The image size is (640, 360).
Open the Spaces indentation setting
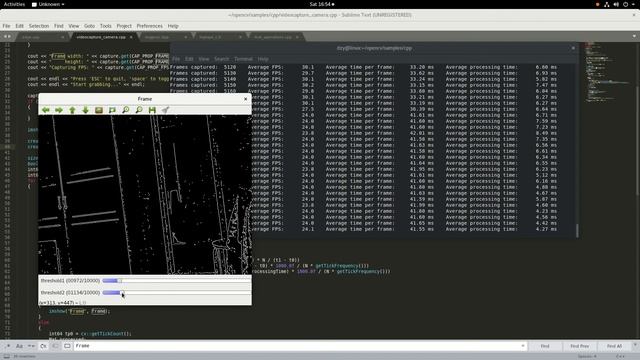click(587, 356)
